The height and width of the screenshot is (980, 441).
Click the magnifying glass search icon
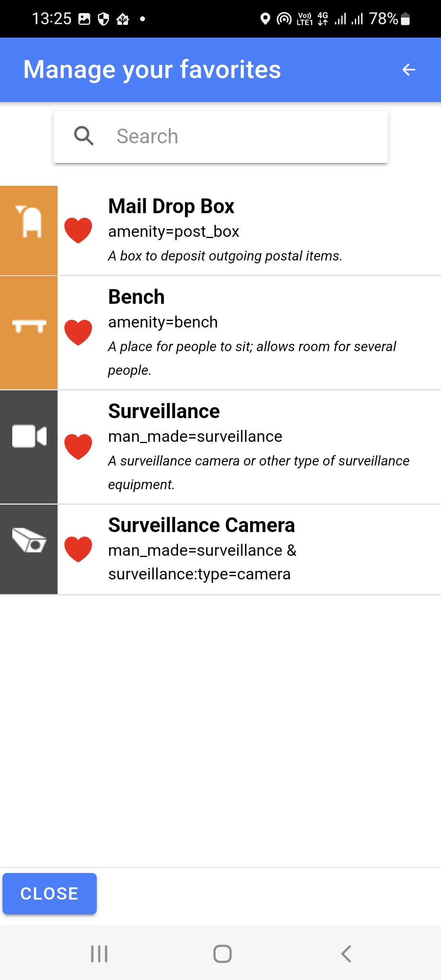pyautogui.click(x=84, y=136)
